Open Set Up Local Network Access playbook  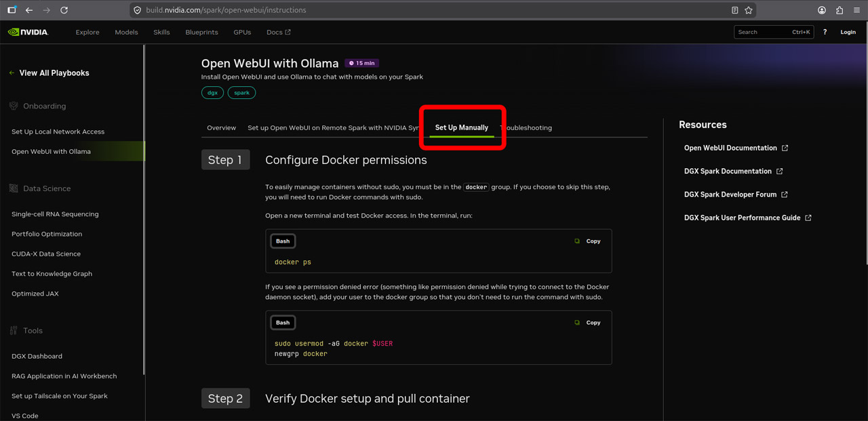(x=58, y=132)
